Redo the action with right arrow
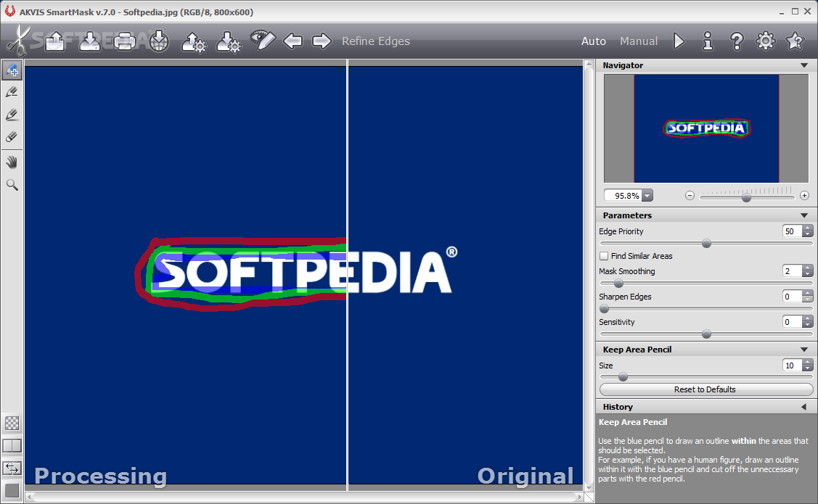818x504 pixels. [322, 41]
